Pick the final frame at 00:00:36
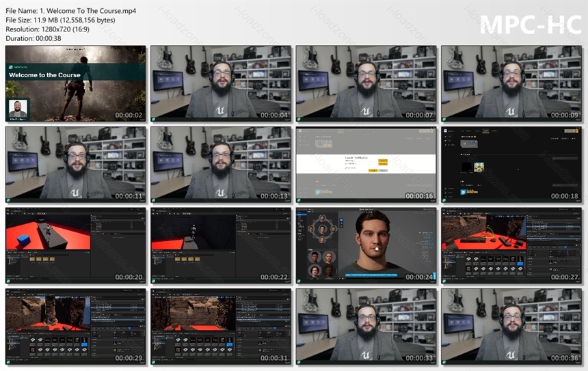 click(x=511, y=327)
